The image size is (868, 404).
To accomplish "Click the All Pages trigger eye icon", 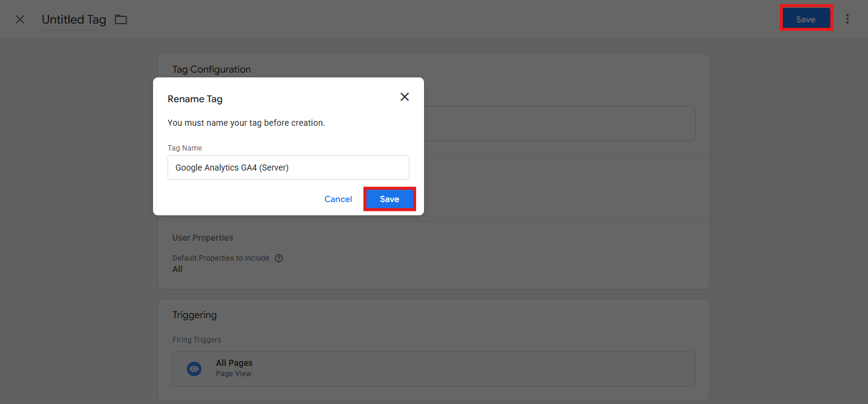I will (x=194, y=368).
